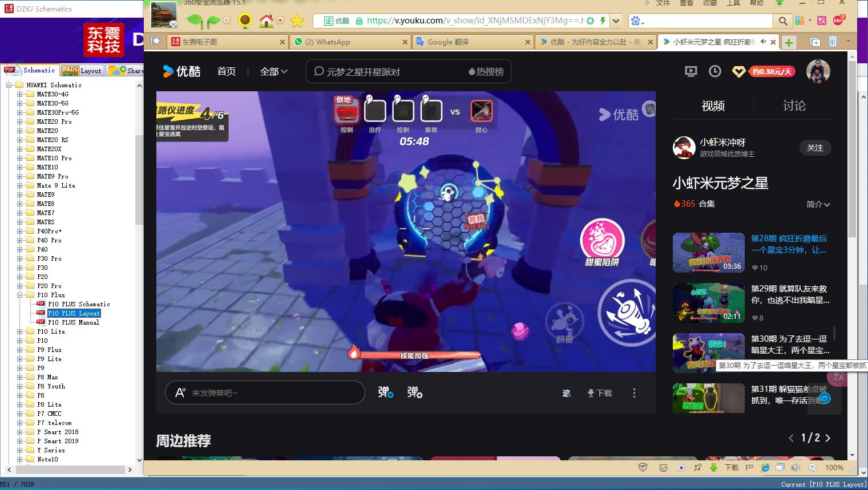Image resolution: width=868 pixels, height=490 pixels.
Task: Click the 下载 download button under video
Action: coord(599,393)
